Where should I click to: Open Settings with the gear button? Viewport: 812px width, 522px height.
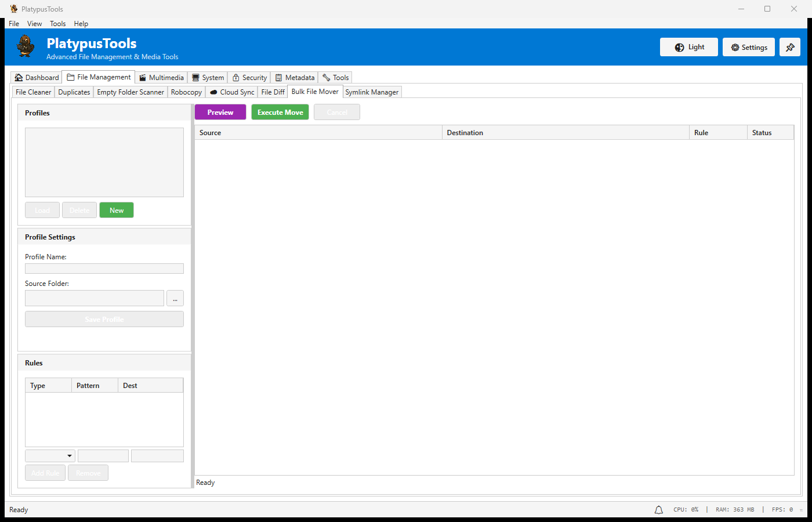pyautogui.click(x=748, y=48)
